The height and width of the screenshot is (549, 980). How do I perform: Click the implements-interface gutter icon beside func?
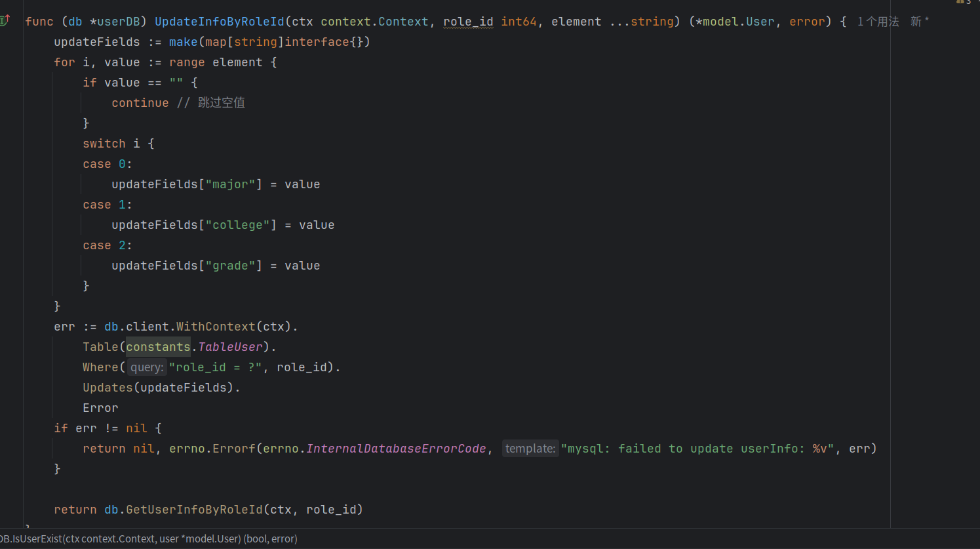5,20
